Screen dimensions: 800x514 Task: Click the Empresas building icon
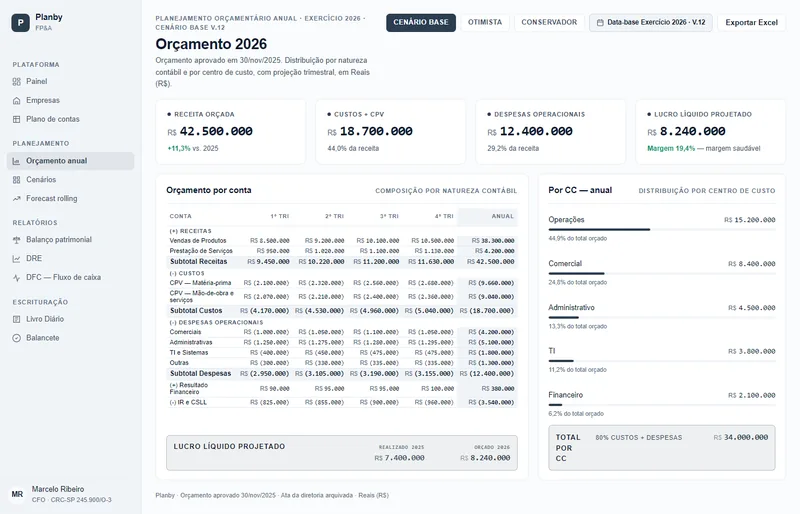[x=17, y=101]
